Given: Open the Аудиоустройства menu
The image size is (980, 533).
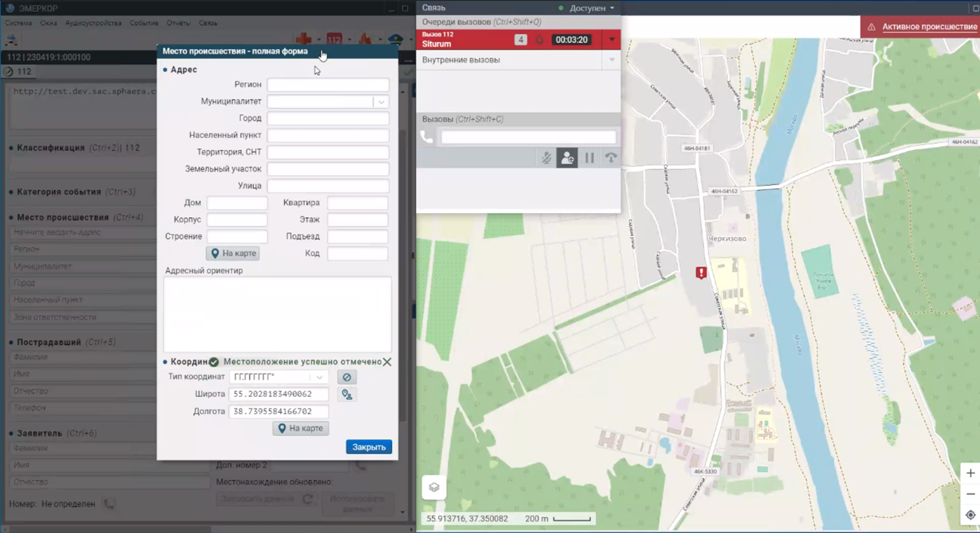Looking at the screenshot, I should (93, 23).
